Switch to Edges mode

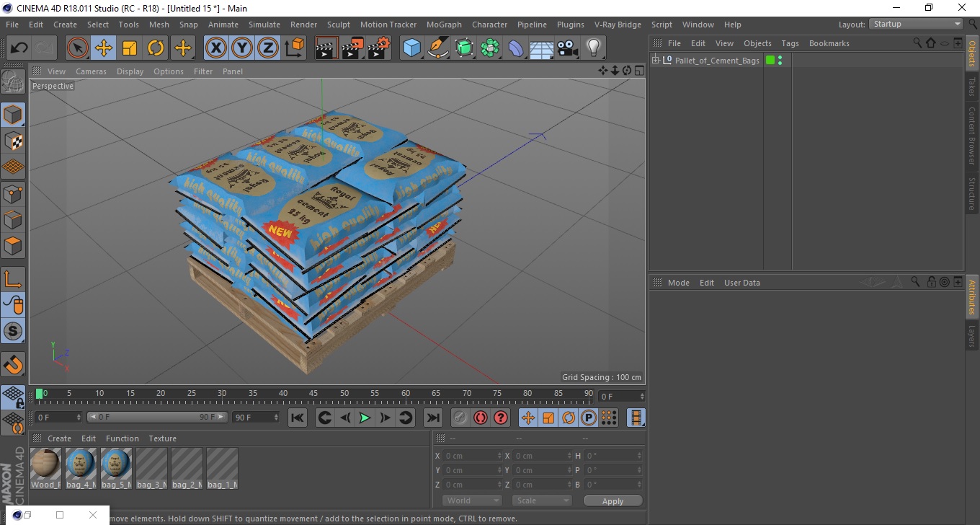click(13, 219)
